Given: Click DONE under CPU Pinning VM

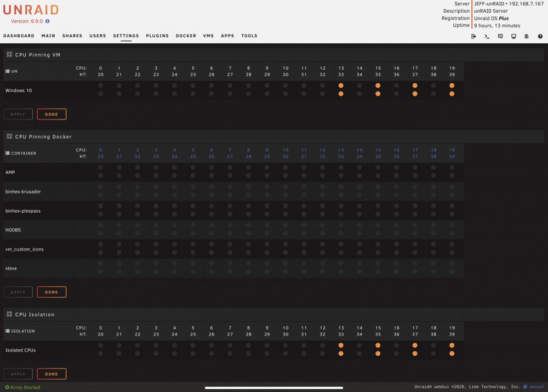Looking at the screenshot, I should (x=52, y=114).
